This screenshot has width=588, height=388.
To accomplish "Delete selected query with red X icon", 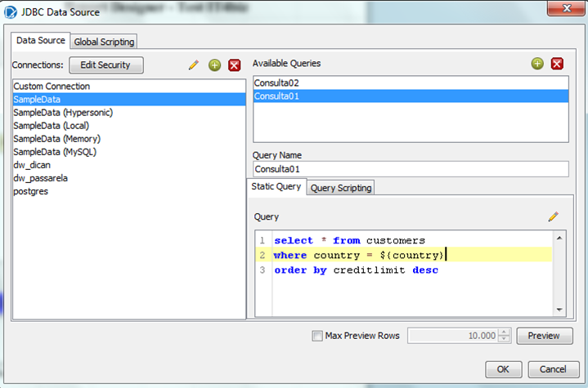I will (557, 64).
